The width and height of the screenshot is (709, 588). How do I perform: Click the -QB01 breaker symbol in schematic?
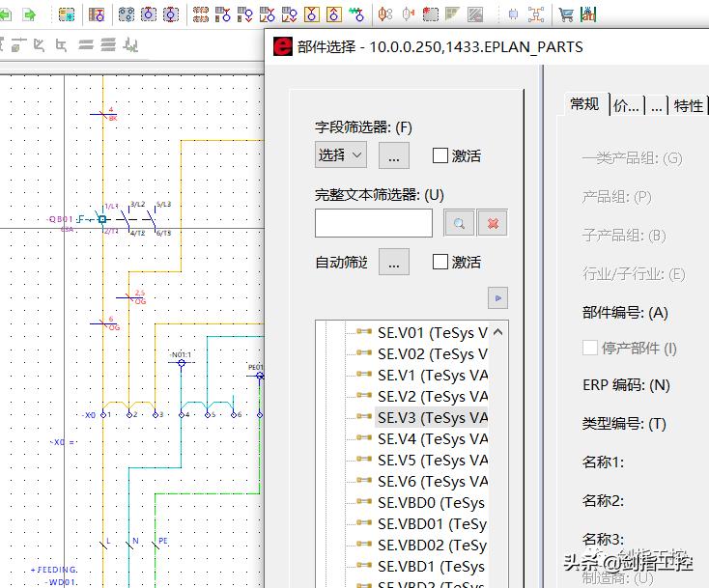tap(102, 219)
